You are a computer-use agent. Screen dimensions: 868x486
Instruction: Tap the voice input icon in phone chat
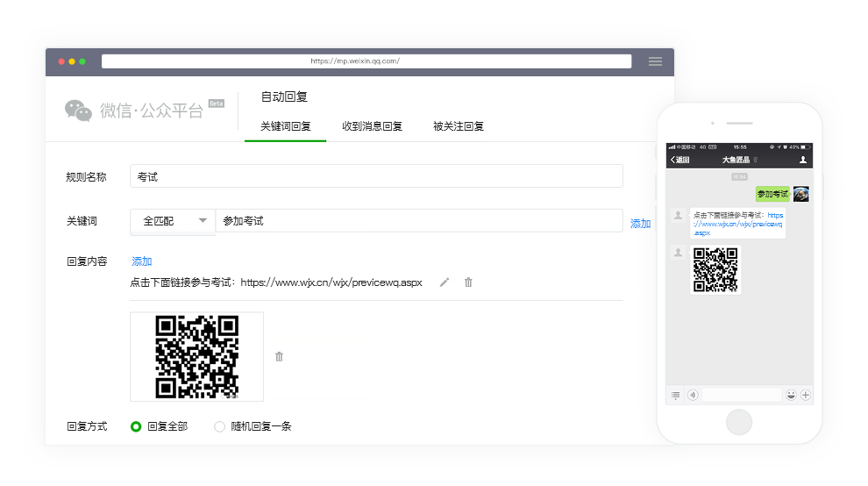tap(693, 395)
